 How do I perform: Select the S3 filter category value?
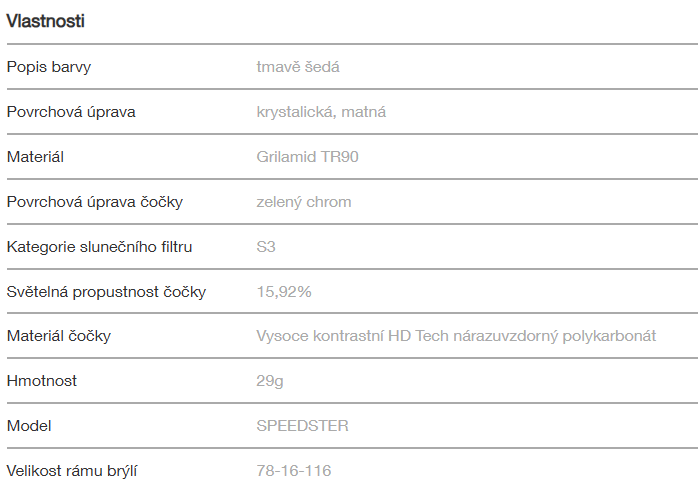(266, 246)
